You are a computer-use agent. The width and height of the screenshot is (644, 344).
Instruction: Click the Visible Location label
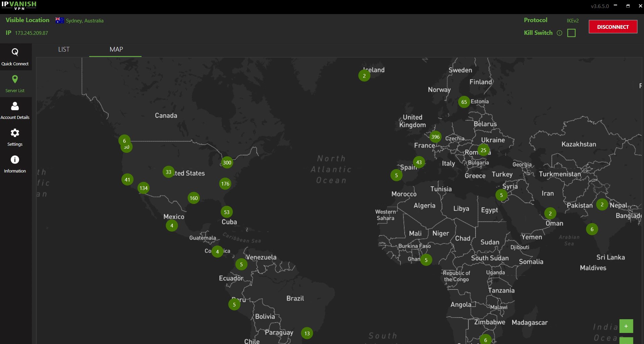[28, 20]
